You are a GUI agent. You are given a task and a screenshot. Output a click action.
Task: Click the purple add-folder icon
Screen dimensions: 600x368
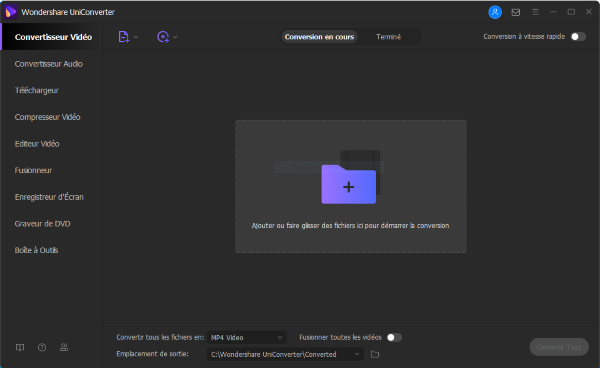(x=349, y=184)
